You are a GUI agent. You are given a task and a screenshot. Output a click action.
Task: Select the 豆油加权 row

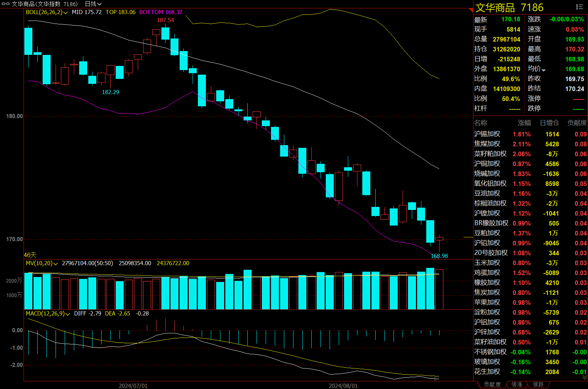[531, 194]
